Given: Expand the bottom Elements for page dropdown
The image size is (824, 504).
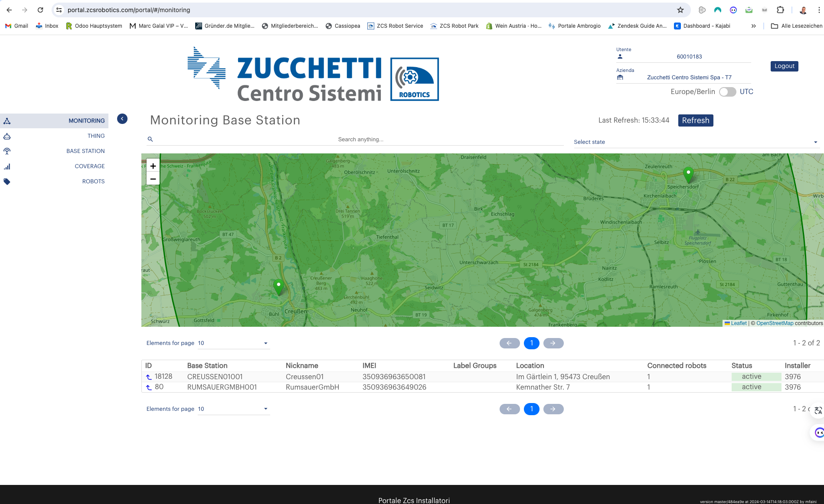Looking at the screenshot, I should coord(233,409).
